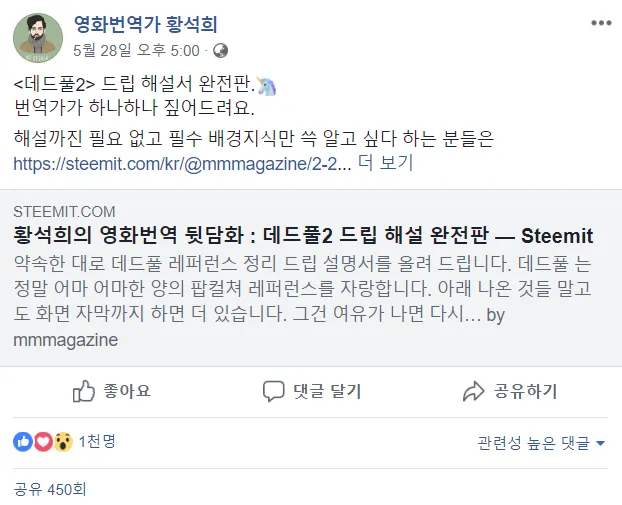Click the STEEMIT.COM source label
Screen dimensions: 622x505
[65, 212]
